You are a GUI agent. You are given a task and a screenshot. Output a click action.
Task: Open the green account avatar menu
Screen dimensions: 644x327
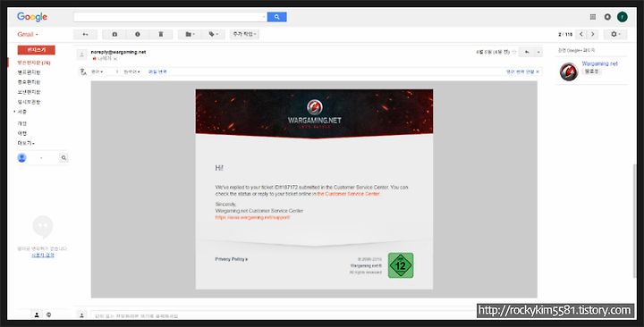point(623,17)
